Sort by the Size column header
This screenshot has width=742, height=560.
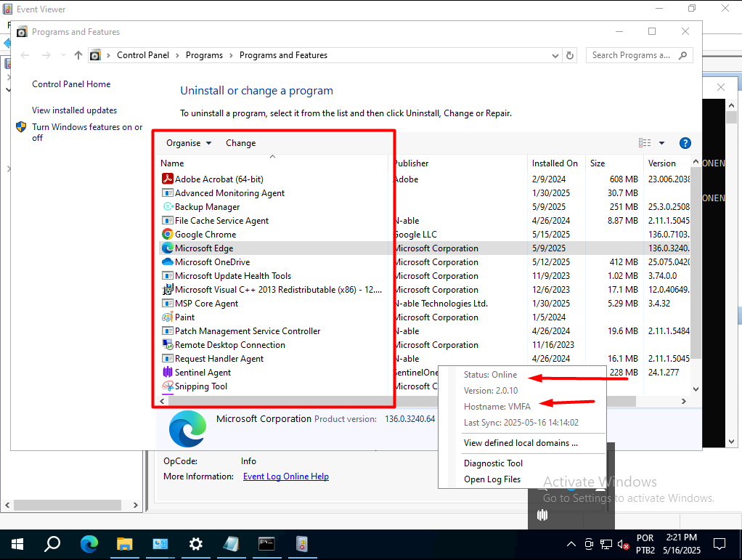pyautogui.click(x=613, y=163)
